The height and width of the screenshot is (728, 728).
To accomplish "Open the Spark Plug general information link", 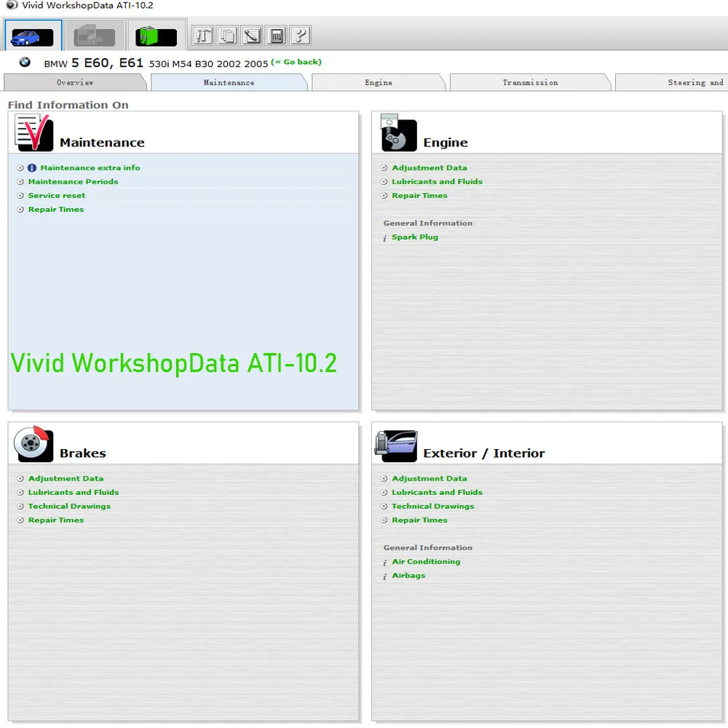I will (415, 237).
